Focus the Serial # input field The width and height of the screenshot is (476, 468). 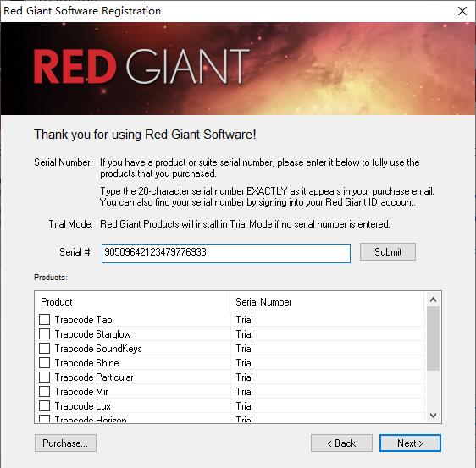tap(226, 253)
